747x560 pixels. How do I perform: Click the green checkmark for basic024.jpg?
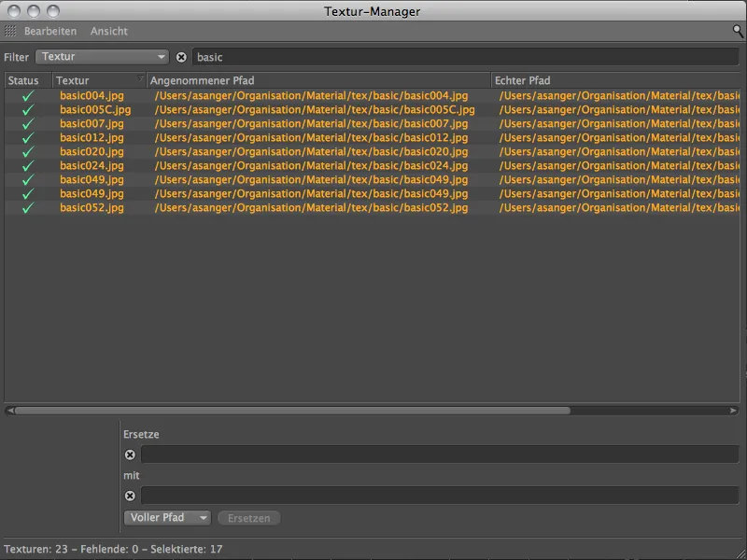pyautogui.click(x=28, y=166)
